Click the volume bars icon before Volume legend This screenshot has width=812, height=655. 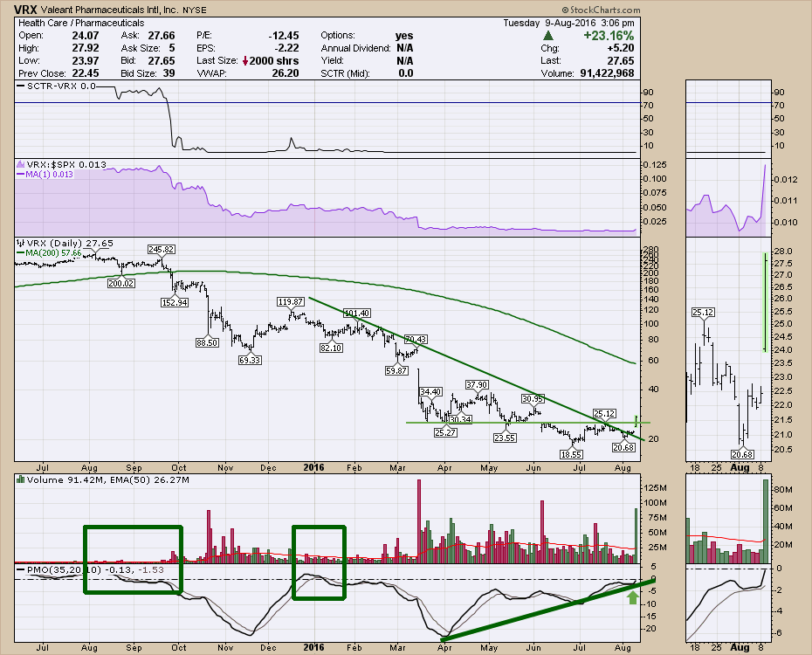point(21,480)
